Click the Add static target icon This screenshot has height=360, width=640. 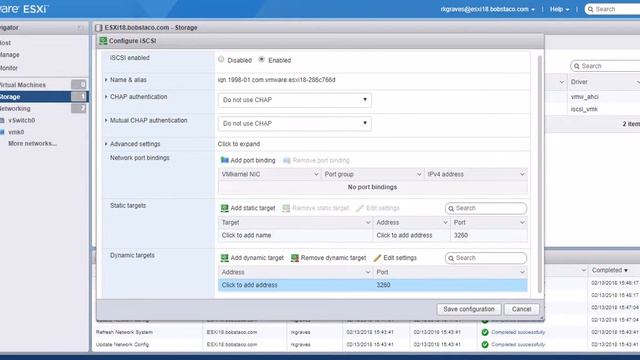click(224, 208)
